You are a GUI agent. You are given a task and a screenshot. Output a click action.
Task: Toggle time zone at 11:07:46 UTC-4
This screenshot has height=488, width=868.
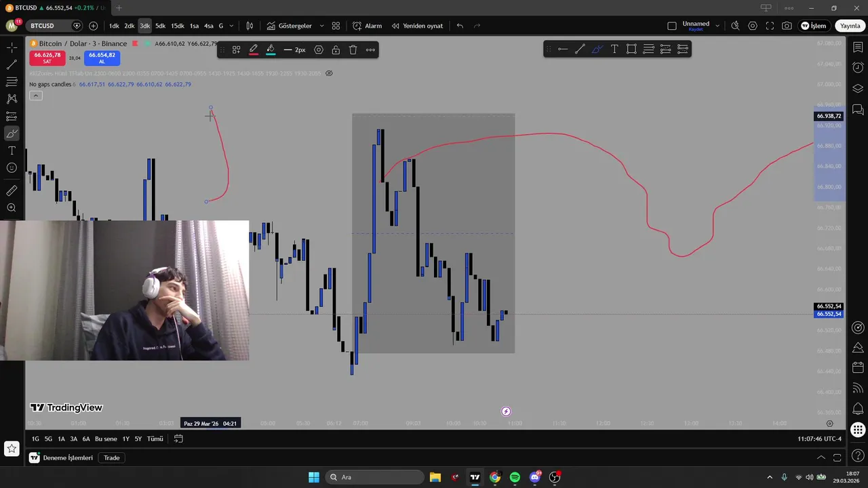pyautogui.click(x=819, y=439)
